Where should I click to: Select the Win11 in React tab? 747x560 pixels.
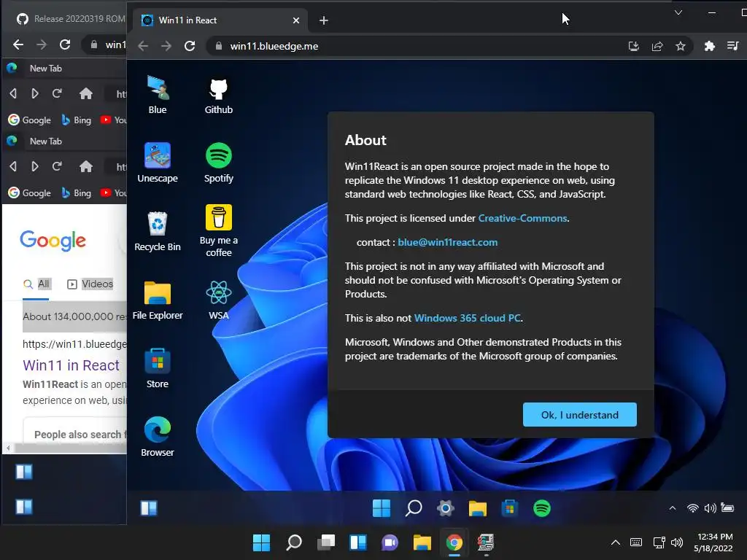coord(220,20)
